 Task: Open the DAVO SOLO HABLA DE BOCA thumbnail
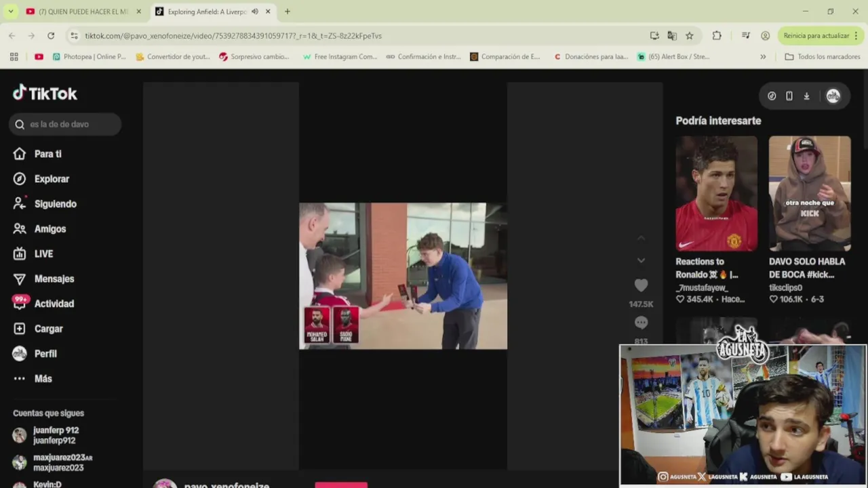[810, 193]
